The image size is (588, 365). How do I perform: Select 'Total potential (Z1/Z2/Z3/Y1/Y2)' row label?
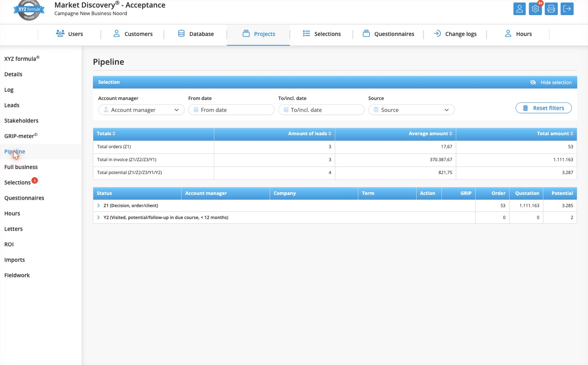[129, 172]
